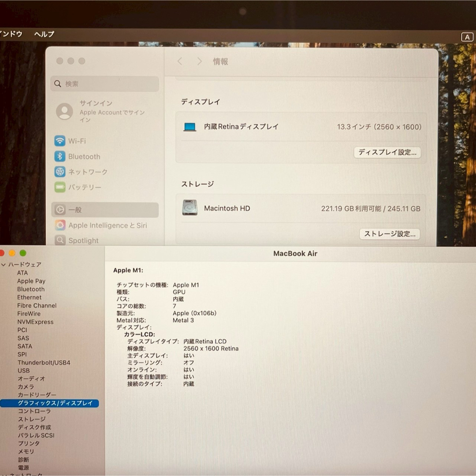This screenshot has height=476, width=476.
Task: Select SATA in the hardware list
Action: (25, 346)
